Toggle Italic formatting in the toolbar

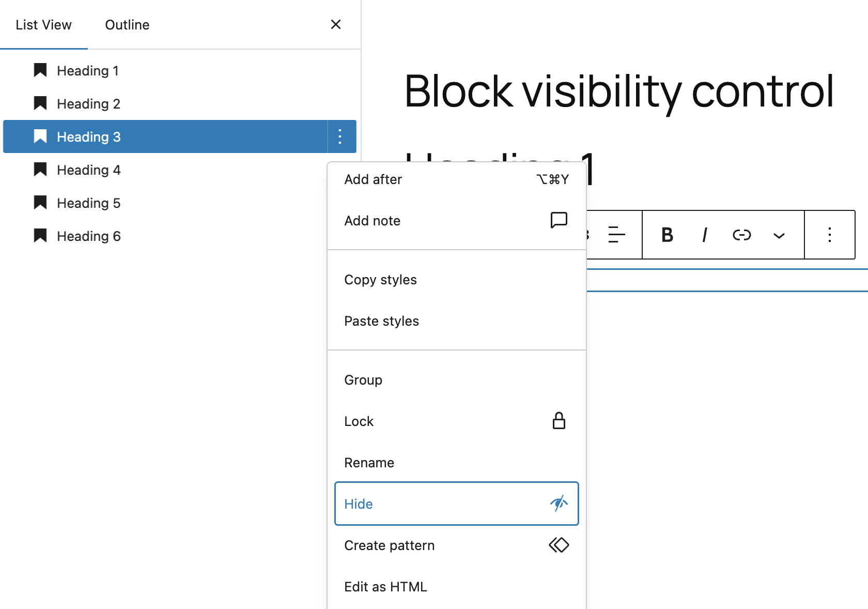[x=704, y=235]
